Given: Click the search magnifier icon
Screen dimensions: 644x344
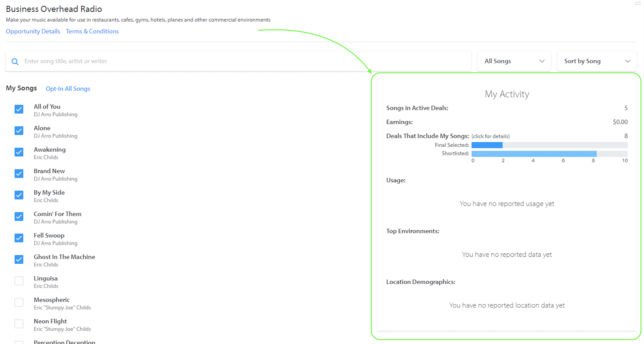Looking at the screenshot, I should pos(15,61).
